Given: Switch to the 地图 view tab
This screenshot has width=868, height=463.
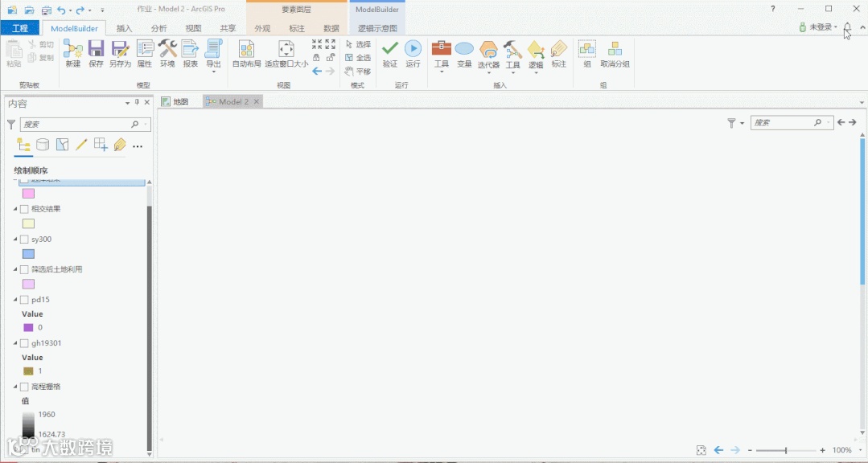Looking at the screenshot, I should click(175, 102).
